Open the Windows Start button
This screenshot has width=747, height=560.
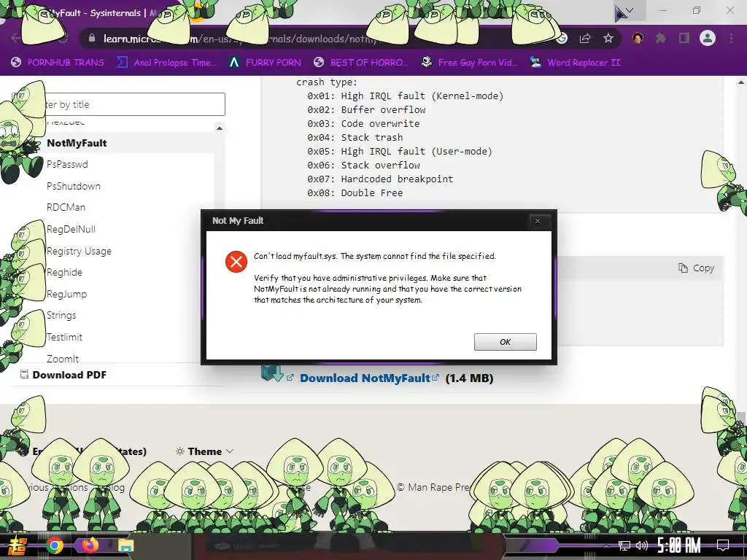(18, 545)
